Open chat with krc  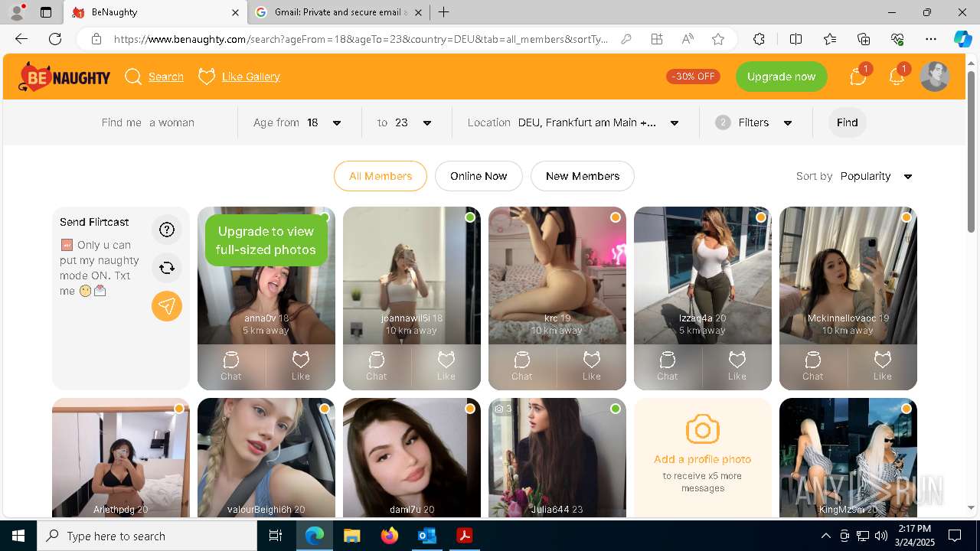(x=522, y=366)
